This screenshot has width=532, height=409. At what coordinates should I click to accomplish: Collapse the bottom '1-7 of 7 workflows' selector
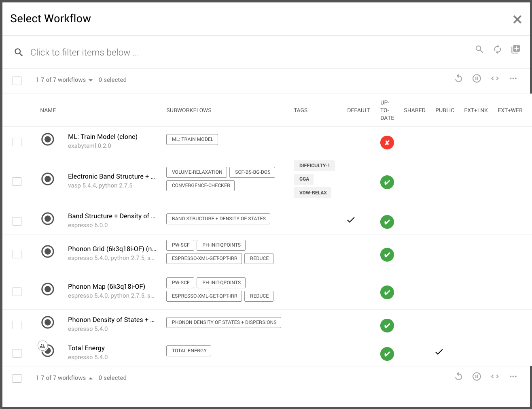[x=91, y=377]
